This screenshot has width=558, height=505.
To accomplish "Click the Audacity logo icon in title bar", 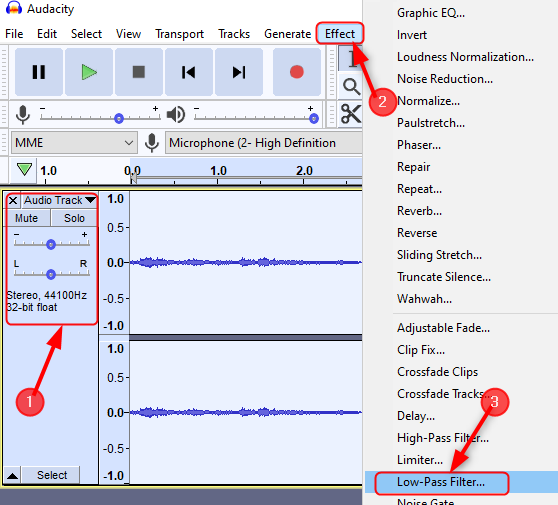I will click(14, 8).
